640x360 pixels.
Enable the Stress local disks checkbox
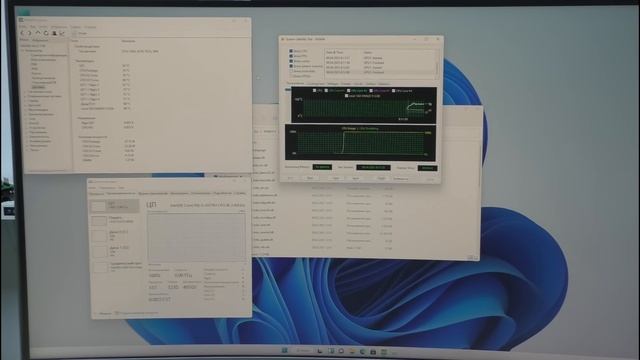click(x=291, y=71)
